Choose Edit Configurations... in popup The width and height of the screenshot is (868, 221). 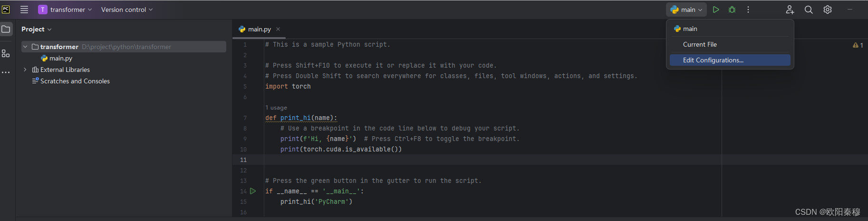[730, 60]
